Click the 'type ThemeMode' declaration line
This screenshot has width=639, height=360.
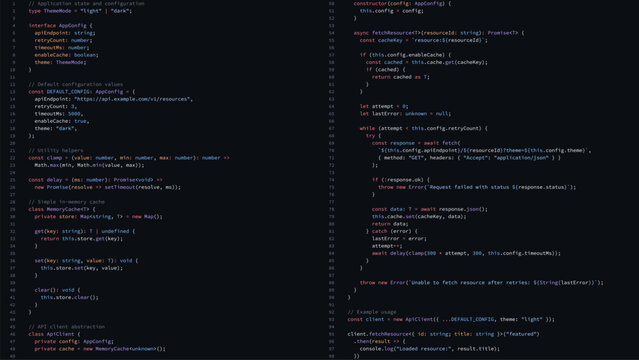coord(80,11)
